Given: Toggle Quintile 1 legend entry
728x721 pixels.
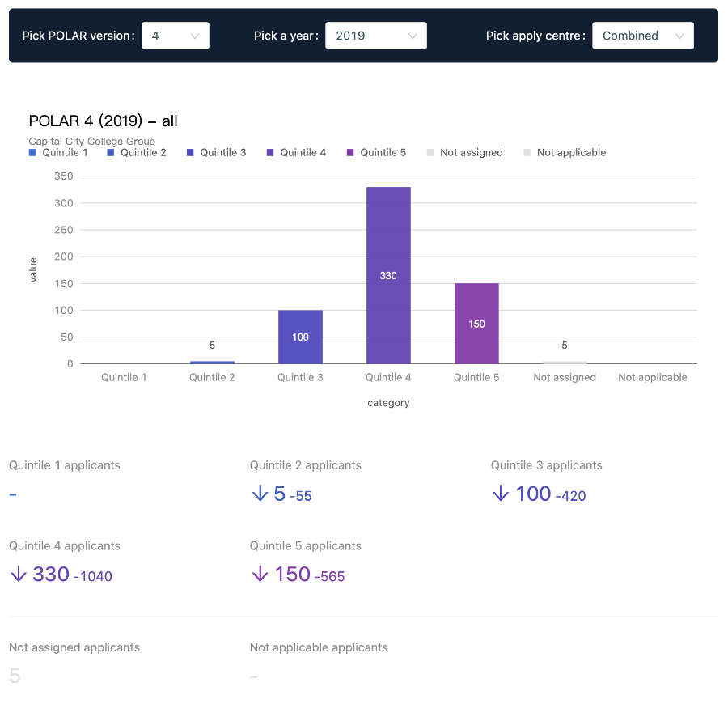Looking at the screenshot, I should pyautogui.click(x=58, y=153).
